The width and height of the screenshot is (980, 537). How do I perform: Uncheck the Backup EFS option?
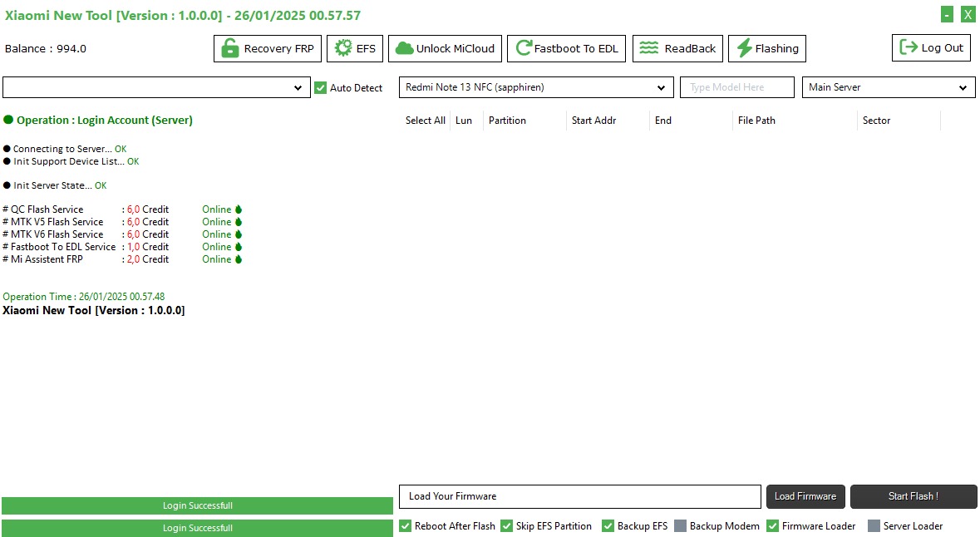click(x=608, y=526)
